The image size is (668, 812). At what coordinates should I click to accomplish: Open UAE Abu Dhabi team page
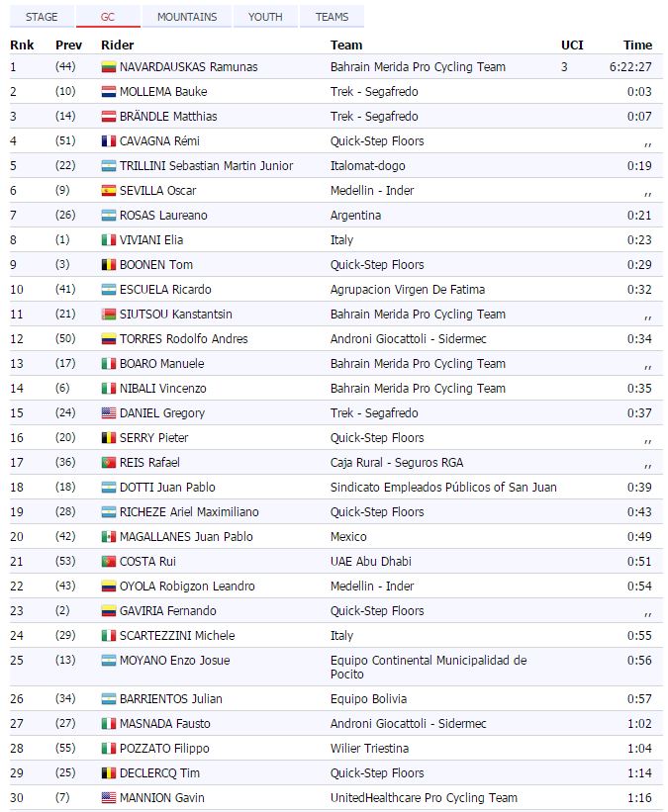(371, 562)
